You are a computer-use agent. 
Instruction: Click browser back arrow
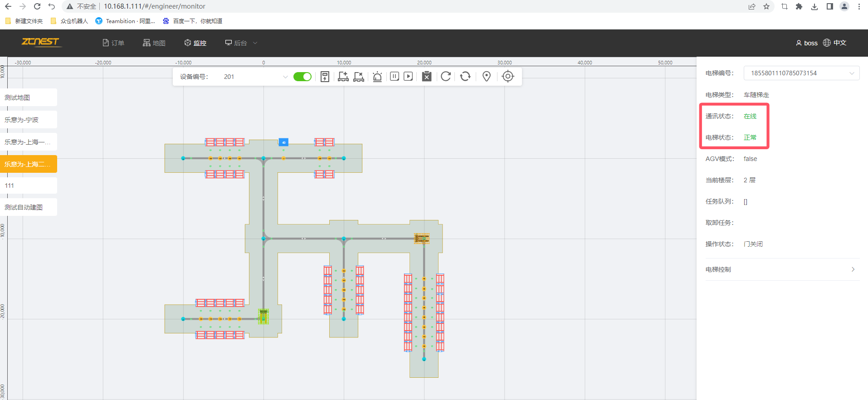[x=8, y=6]
